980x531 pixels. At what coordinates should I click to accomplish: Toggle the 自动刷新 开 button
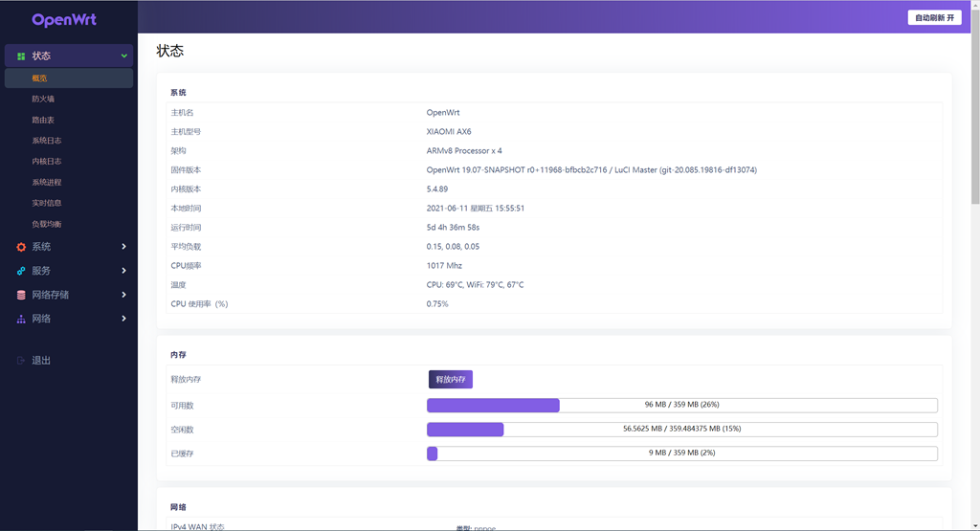(x=934, y=17)
